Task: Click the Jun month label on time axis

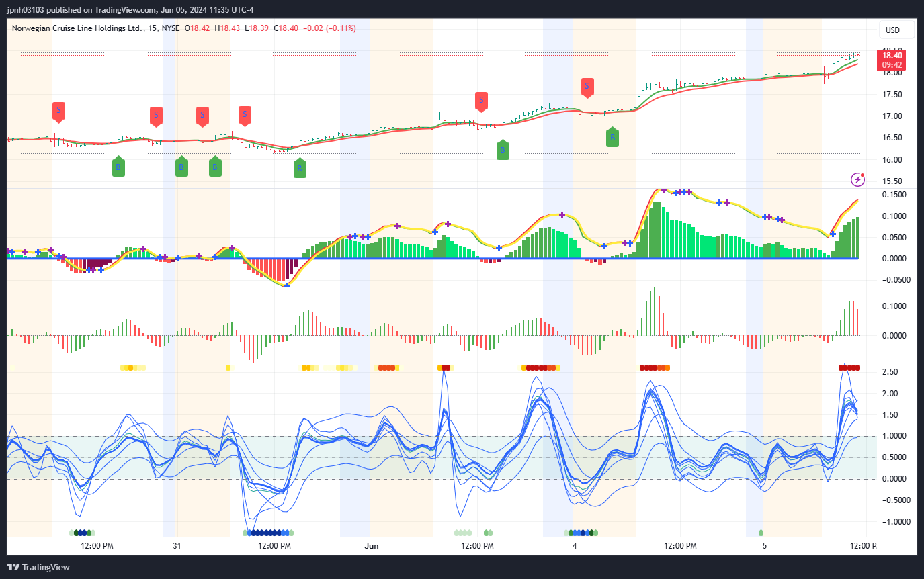Action: [x=372, y=546]
